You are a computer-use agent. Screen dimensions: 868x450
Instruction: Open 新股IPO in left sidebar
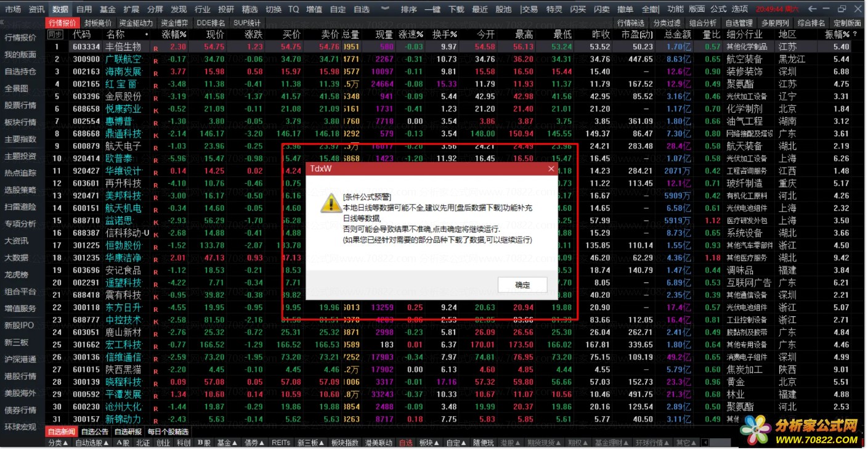(x=19, y=325)
